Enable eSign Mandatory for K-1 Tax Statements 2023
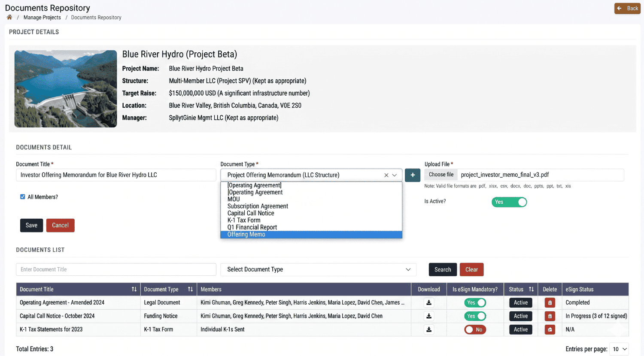The width and height of the screenshot is (644, 356). pos(475,329)
